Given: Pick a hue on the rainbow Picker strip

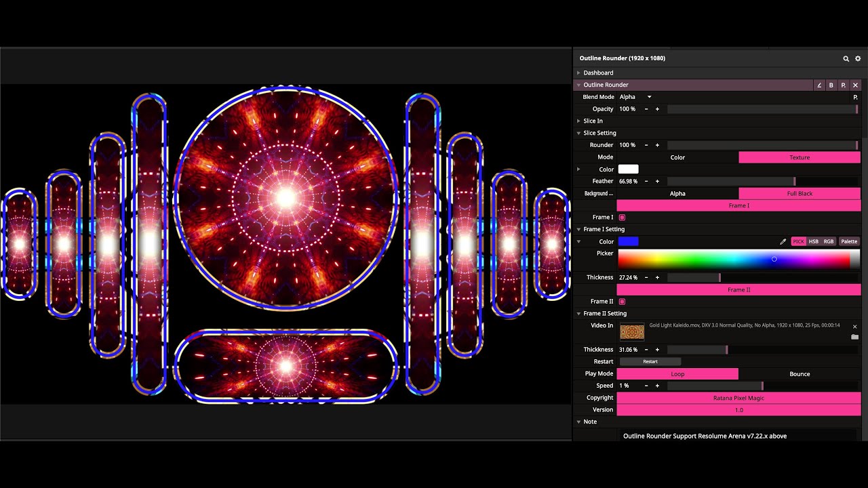Looking at the screenshot, I should (x=738, y=259).
